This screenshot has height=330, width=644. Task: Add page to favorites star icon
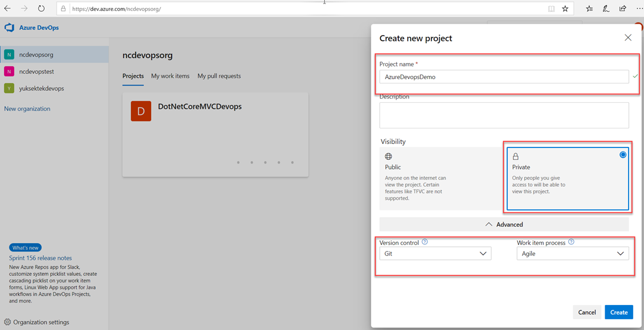(565, 8)
